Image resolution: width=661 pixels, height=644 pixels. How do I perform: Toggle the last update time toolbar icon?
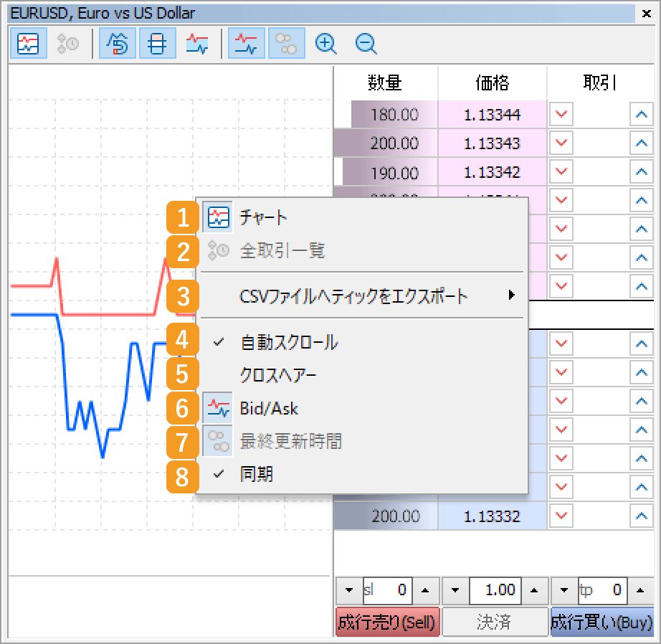287,43
